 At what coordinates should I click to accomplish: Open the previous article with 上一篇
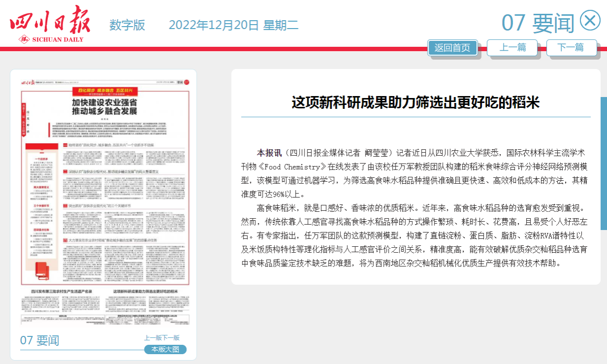pyautogui.click(x=512, y=47)
